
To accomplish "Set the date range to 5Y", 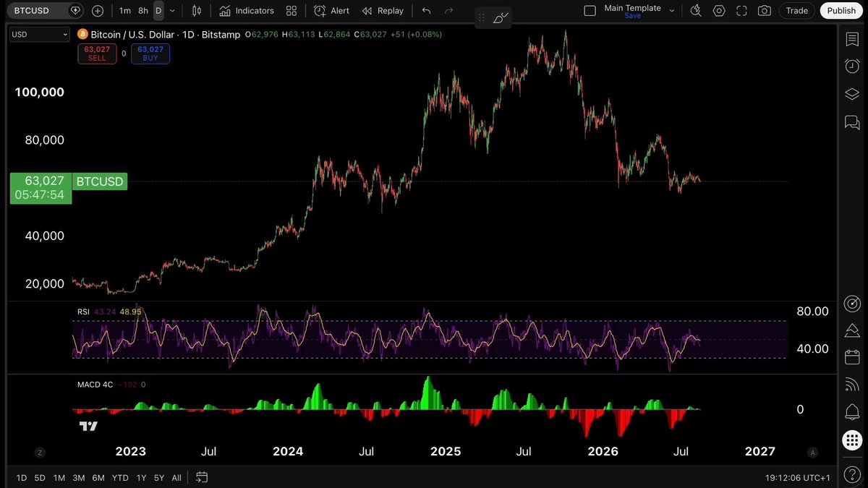I will (x=158, y=478).
